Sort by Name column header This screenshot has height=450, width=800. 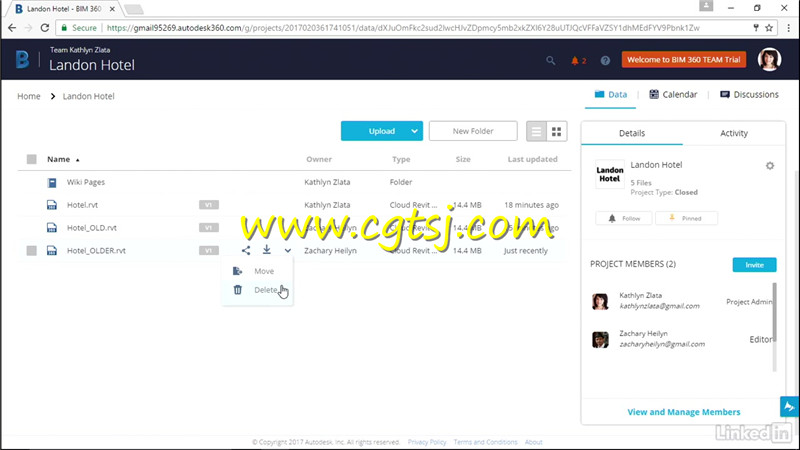tap(63, 159)
